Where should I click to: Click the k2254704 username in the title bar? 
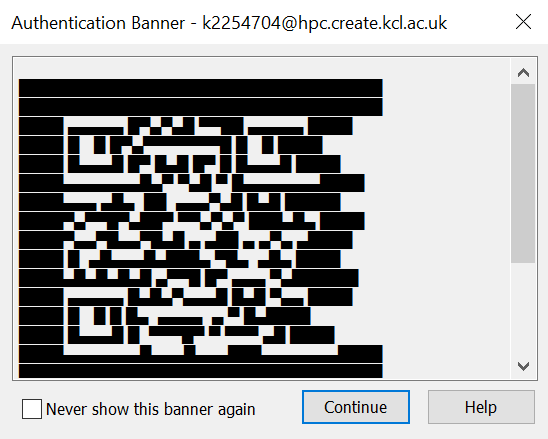click(241, 23)
